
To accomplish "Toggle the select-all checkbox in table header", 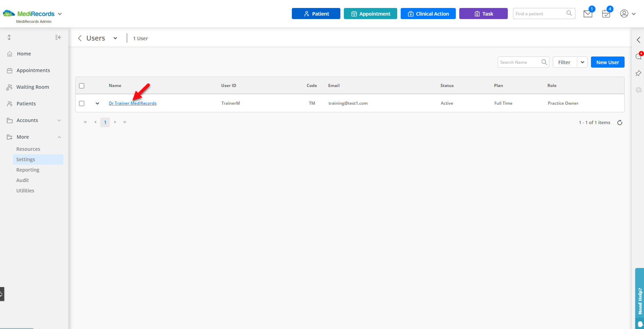I will click(82, 85).
